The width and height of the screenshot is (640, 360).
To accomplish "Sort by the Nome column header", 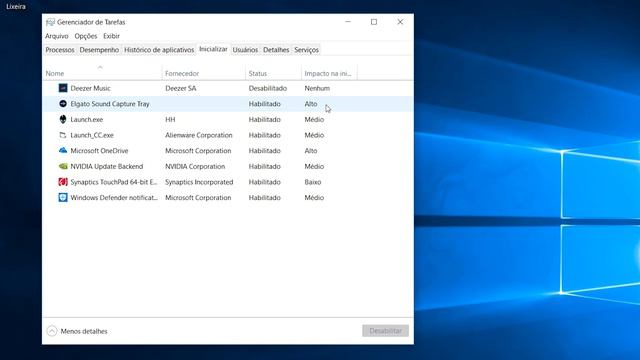I will [55, 73].
